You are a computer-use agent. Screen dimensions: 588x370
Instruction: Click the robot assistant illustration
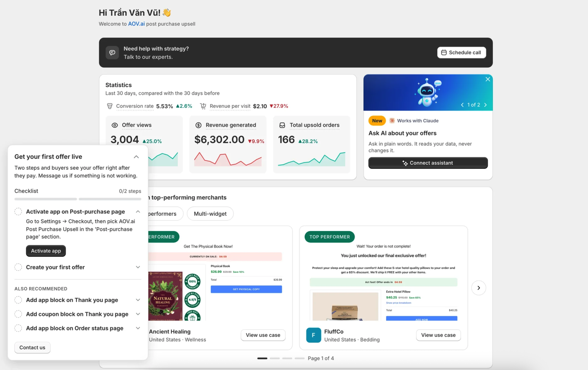(428, 92)
